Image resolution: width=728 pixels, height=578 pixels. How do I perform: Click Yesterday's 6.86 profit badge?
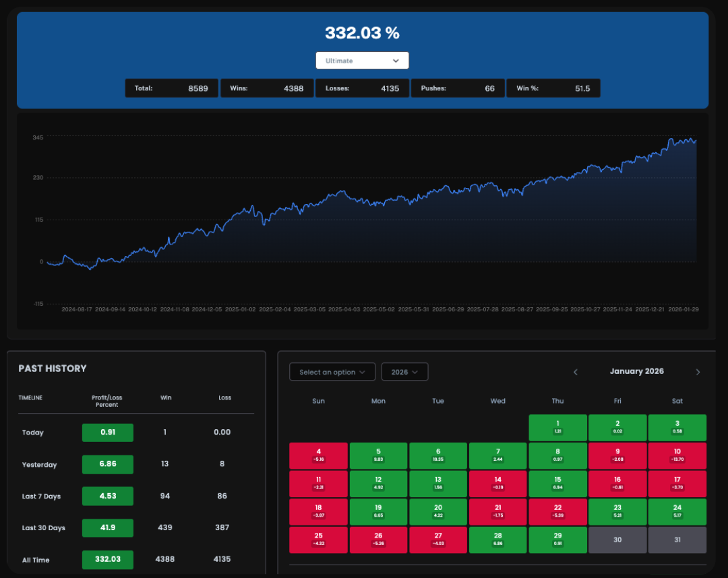coord(107,465)
